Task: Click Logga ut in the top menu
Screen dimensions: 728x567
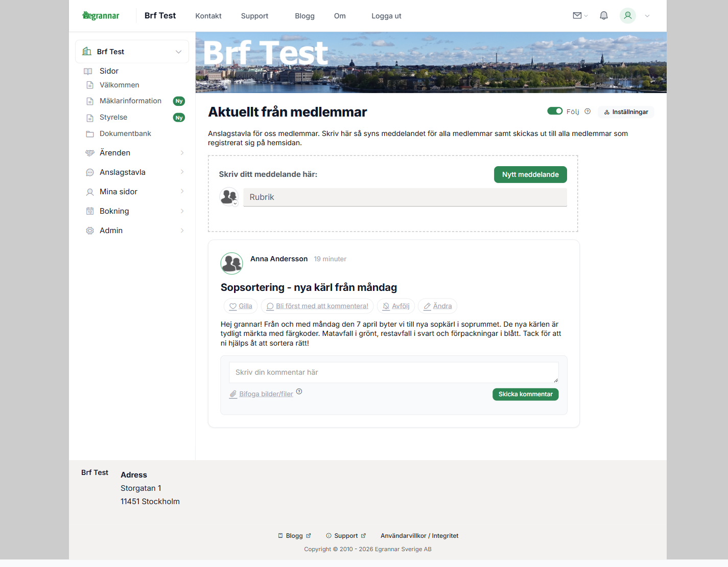Action: 386,16
